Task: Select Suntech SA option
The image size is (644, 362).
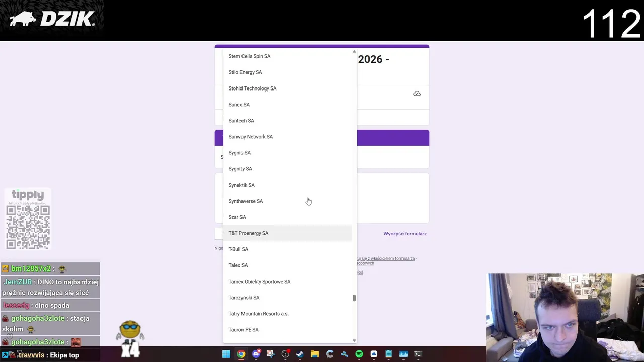Action: click(x=287, y=121)
